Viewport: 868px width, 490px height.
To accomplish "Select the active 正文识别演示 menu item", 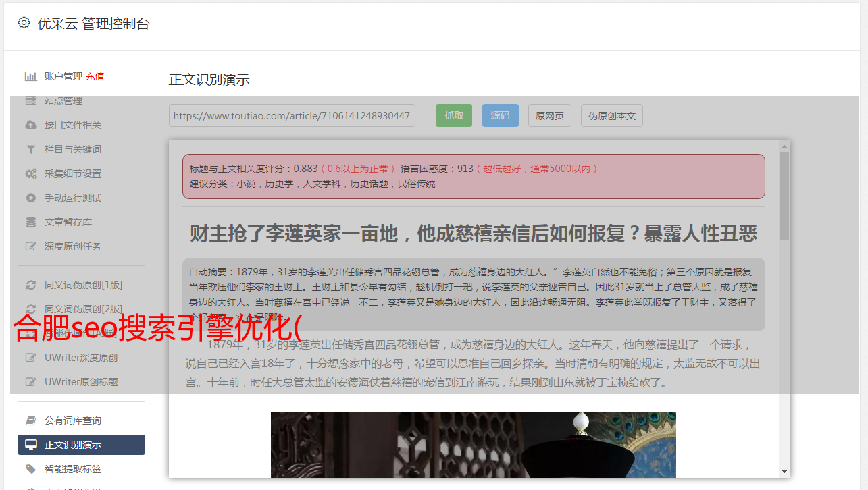I will (81, 445).
